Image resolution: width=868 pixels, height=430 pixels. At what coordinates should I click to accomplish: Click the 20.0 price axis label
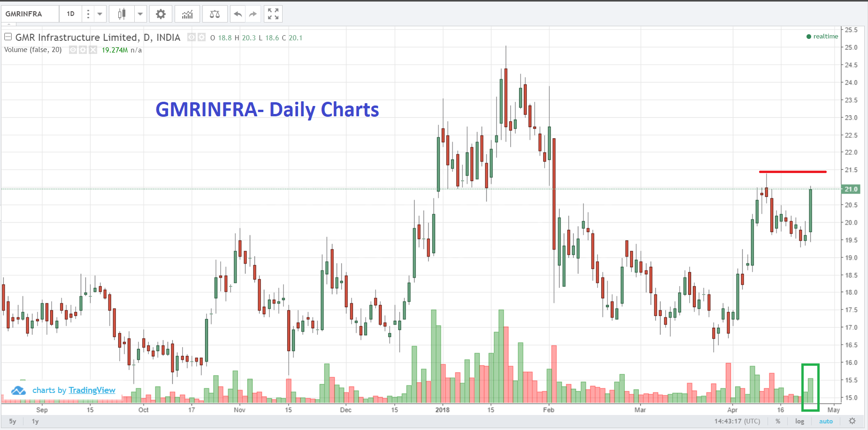click(x=851, y=222)
